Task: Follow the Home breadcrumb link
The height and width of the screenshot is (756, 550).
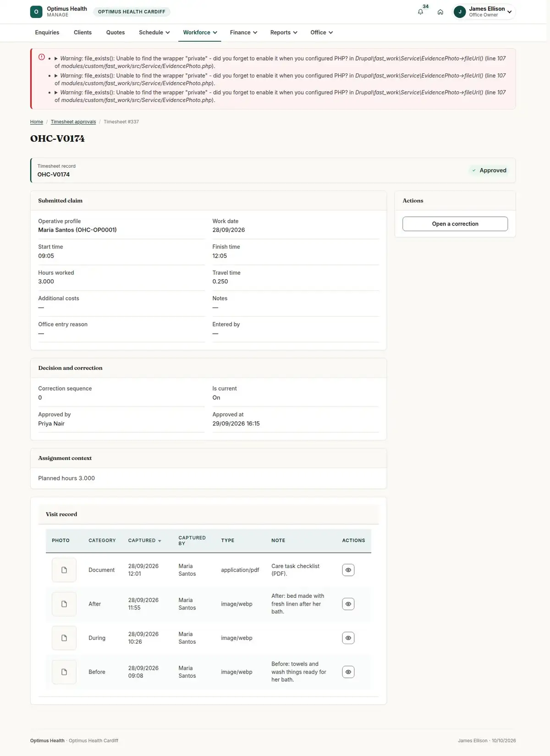Action: (37, 122)
